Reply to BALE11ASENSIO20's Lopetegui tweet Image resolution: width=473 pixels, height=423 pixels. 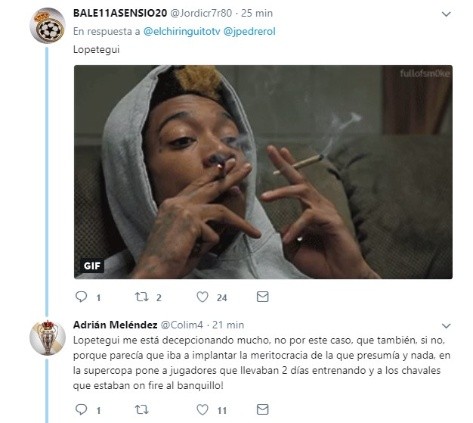click(x=81, y=296)
